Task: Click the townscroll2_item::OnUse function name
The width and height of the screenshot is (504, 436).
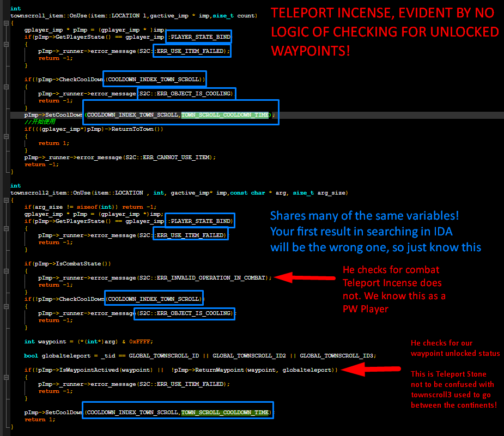Action: [x=51, y=193]
